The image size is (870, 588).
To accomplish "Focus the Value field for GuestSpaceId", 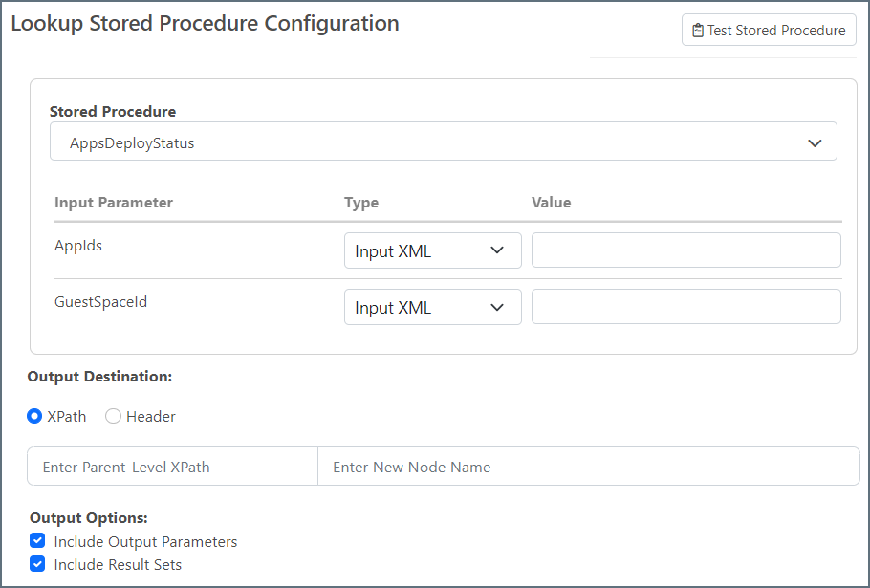I will [685, 307].
